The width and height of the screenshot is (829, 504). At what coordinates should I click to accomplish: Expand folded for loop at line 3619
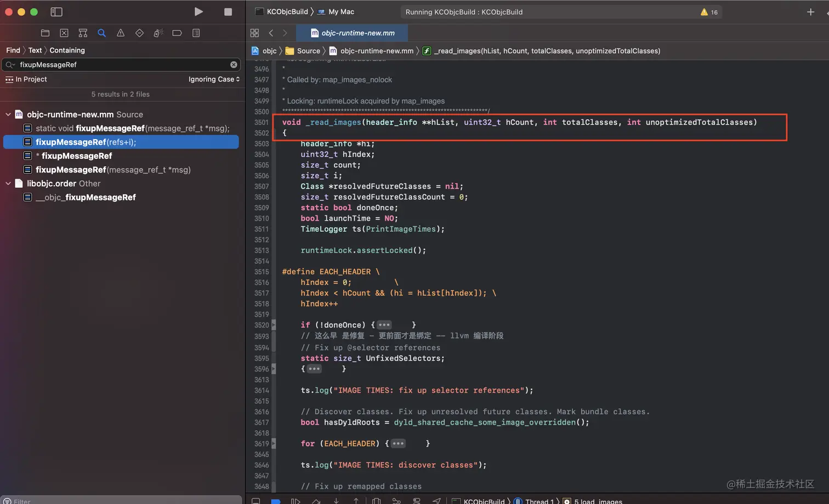tap(274, 443)
